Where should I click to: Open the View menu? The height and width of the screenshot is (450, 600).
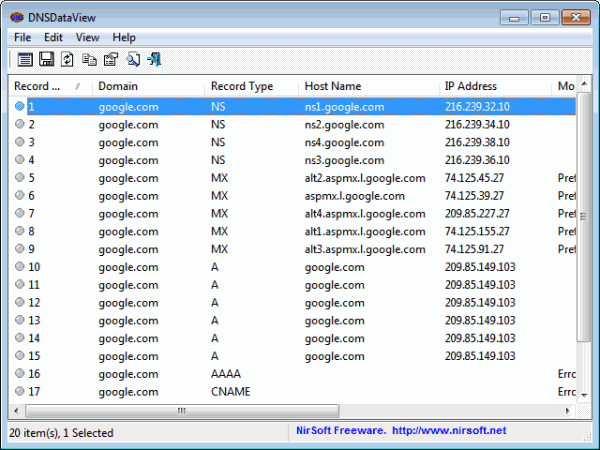click(88, 38)
